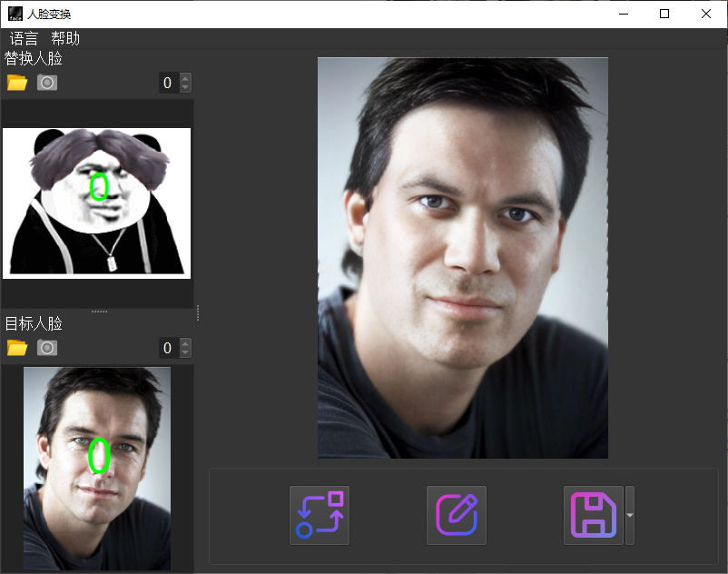Click the green face marker on panda
Screen dimensions: 728x574
coord(100,186)
